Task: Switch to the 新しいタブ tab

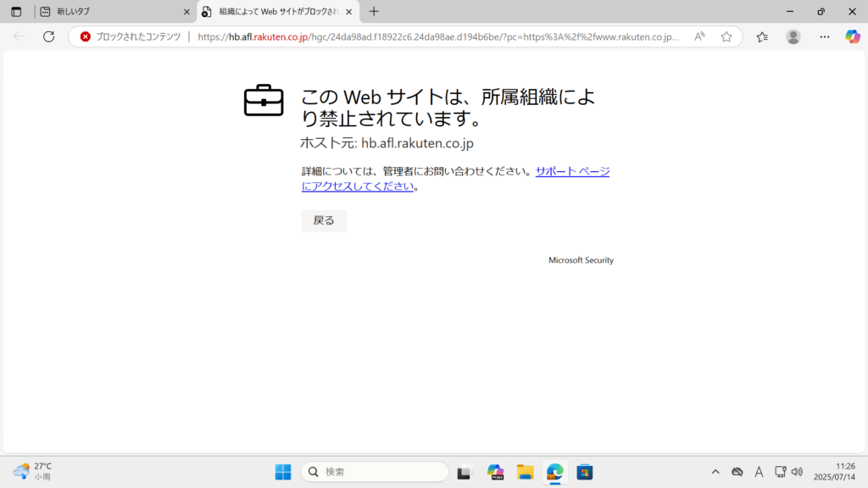Action: click(x=115, y=12)
